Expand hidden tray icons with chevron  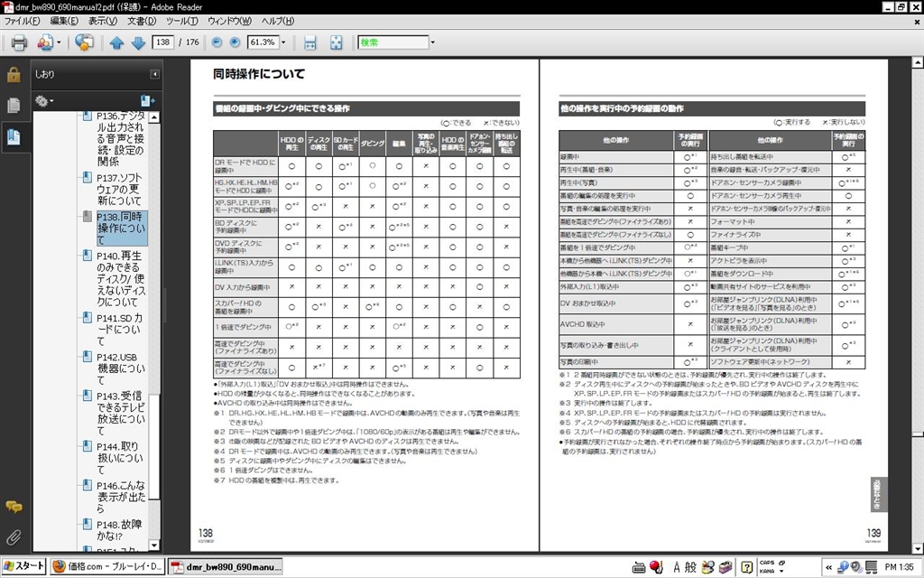pos(828,567)
